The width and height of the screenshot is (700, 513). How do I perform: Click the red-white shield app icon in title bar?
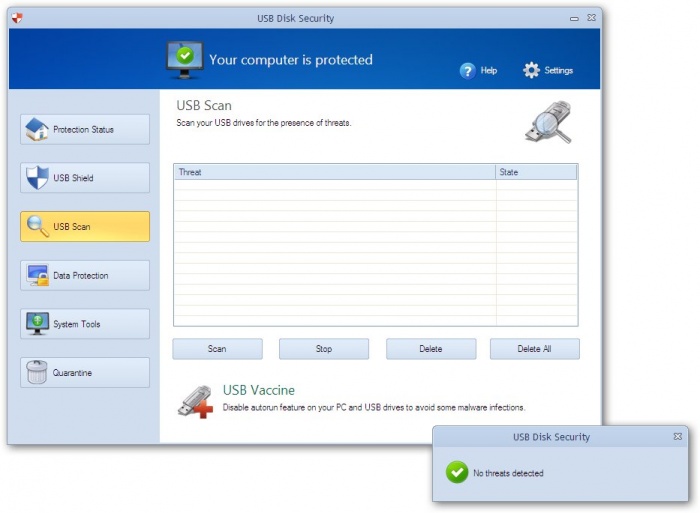point(17,18)
